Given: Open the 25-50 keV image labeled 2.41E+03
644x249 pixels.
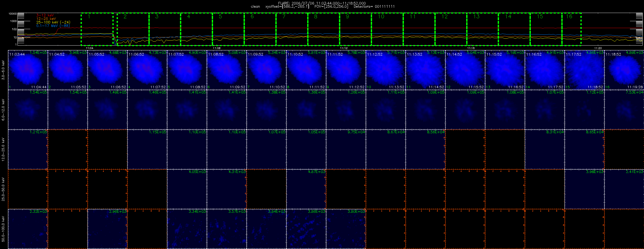Looking at the screenshot, I should [624, 189].
